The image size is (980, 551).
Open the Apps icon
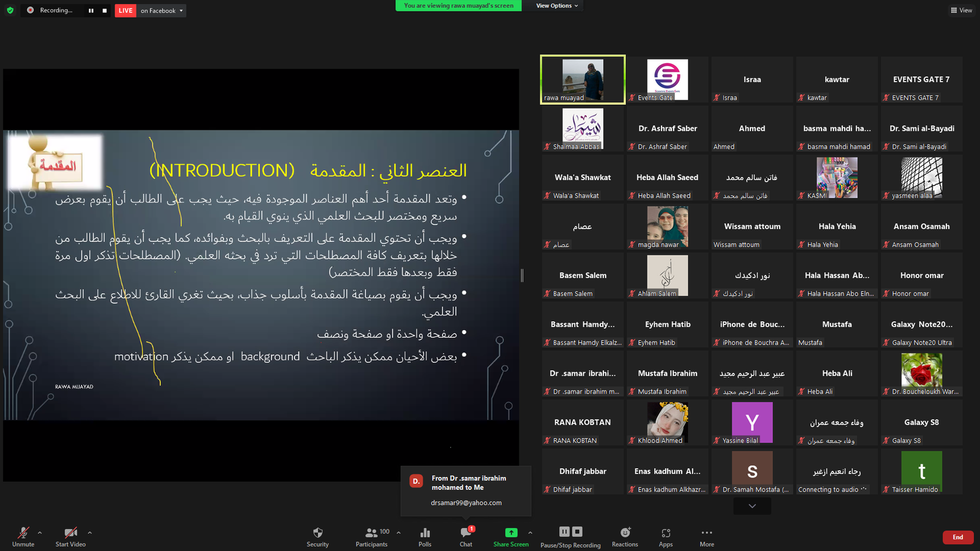pos(666,536)
